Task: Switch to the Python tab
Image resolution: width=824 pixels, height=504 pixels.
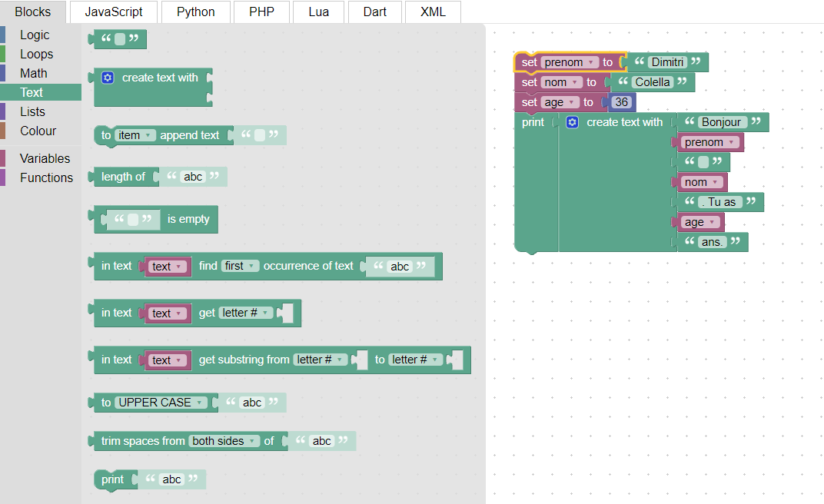Action: (195, 12)
